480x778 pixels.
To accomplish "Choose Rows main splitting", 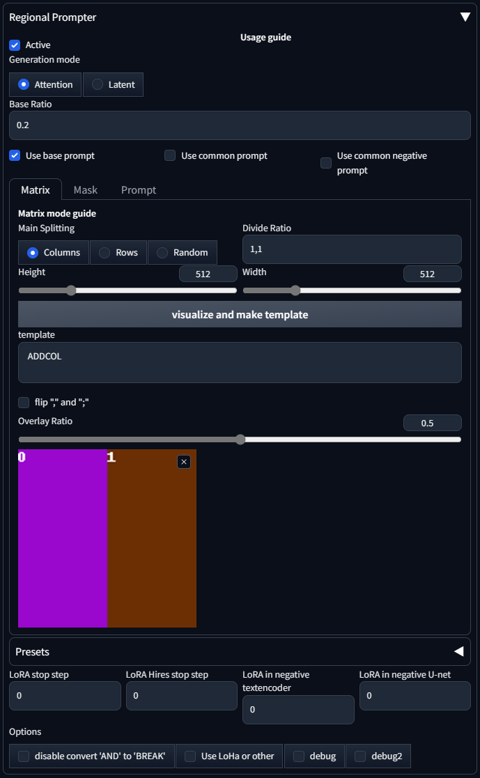I will tap(118, 253).
